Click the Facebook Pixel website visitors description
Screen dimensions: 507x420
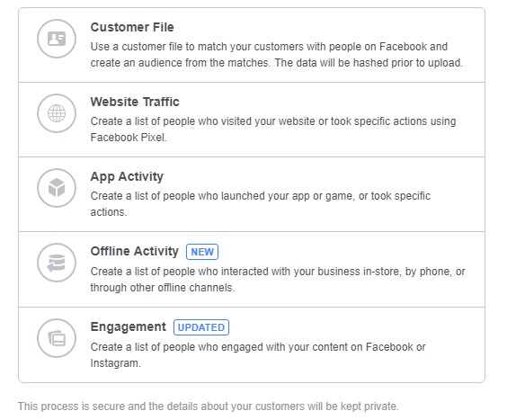tap(273, 130)
